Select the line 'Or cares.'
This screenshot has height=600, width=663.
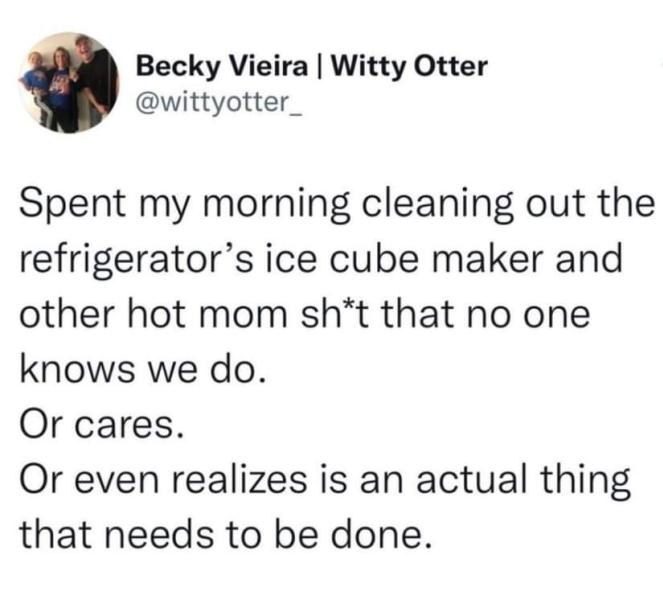(102, 425)
